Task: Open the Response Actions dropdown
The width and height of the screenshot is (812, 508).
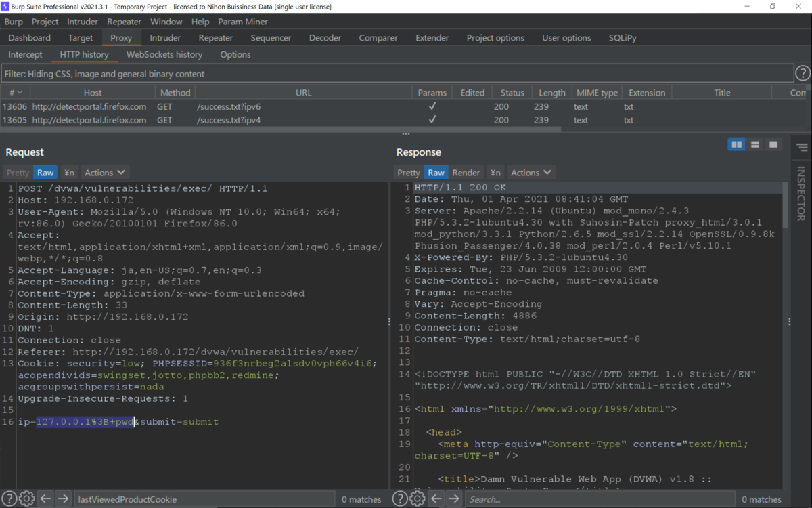Action: point(531,173)
